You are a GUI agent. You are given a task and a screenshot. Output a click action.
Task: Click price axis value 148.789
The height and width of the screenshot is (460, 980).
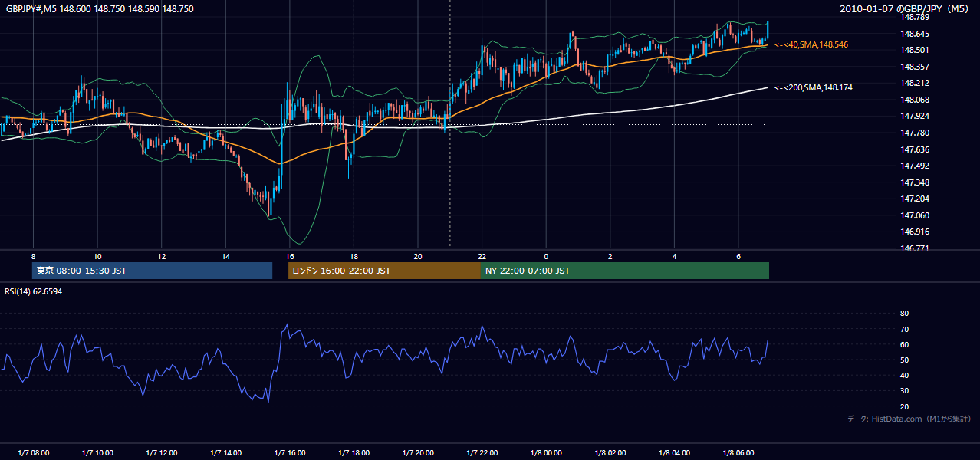point(914,17)
